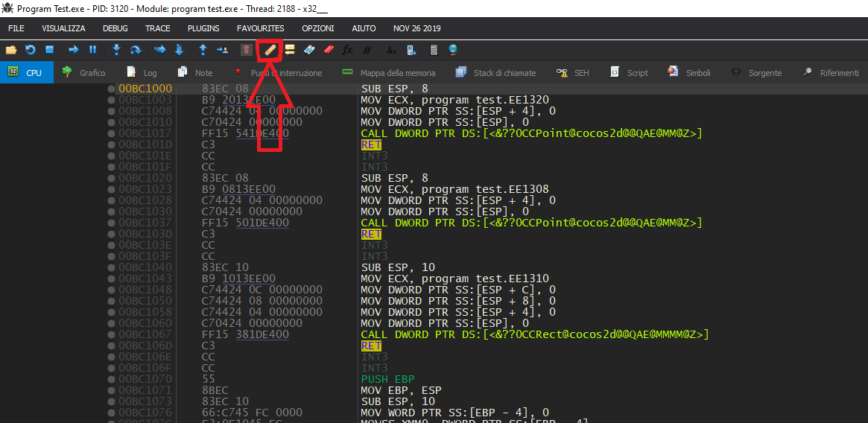Toggle breakpoint dot at address 00BC1020
The width and height of the screenshot is (868, 423).
111,178
